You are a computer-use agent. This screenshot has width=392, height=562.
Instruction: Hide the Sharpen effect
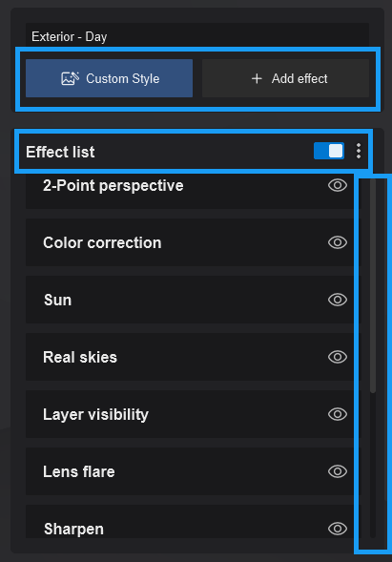point(338,529)
